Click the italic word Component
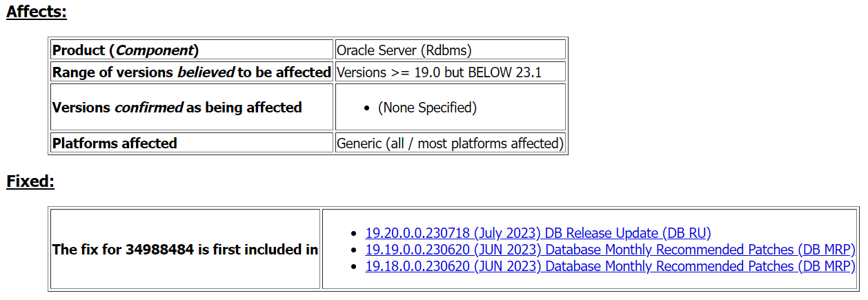Screen dimensions: 868x300 point(155,50)
